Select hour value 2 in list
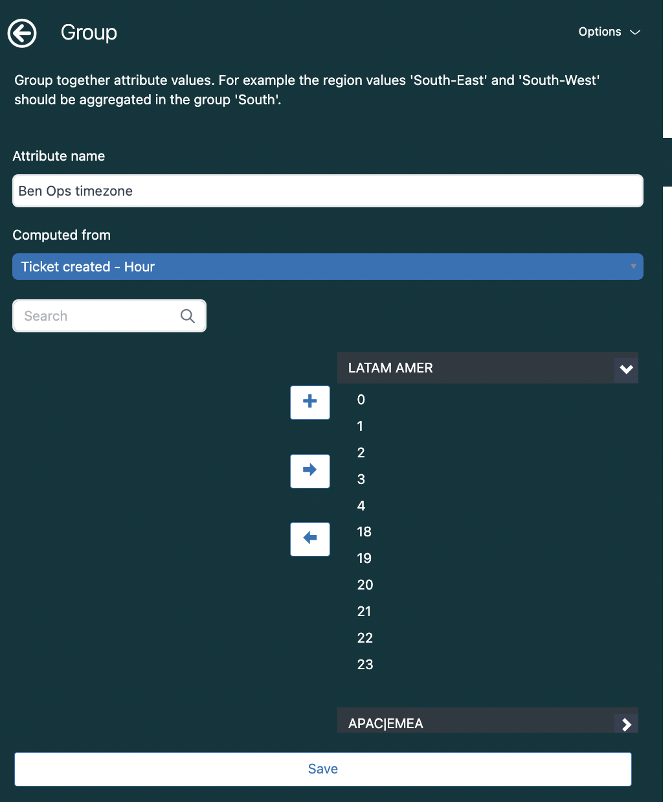672x802 pixels. (361, 453)
